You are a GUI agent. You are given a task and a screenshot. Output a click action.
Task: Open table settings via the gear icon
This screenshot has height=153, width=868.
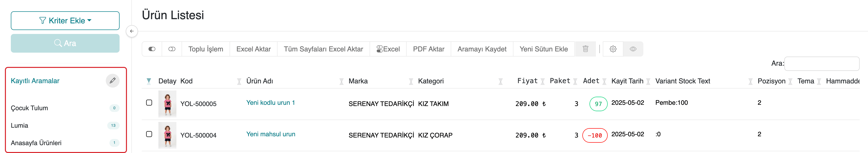coord(613,49)
